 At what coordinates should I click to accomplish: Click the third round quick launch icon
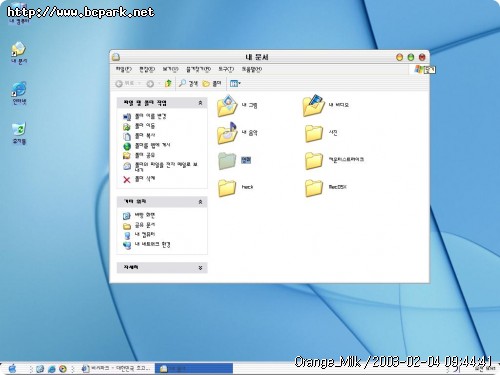[63, 369]
